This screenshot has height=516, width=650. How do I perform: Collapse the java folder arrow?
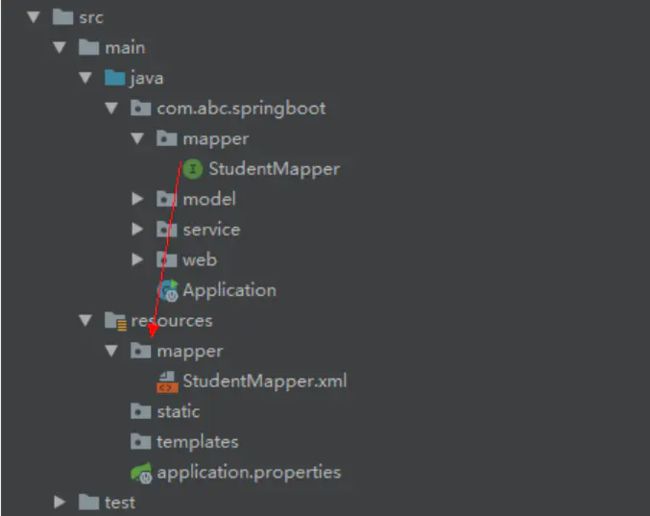pos(85,78)
